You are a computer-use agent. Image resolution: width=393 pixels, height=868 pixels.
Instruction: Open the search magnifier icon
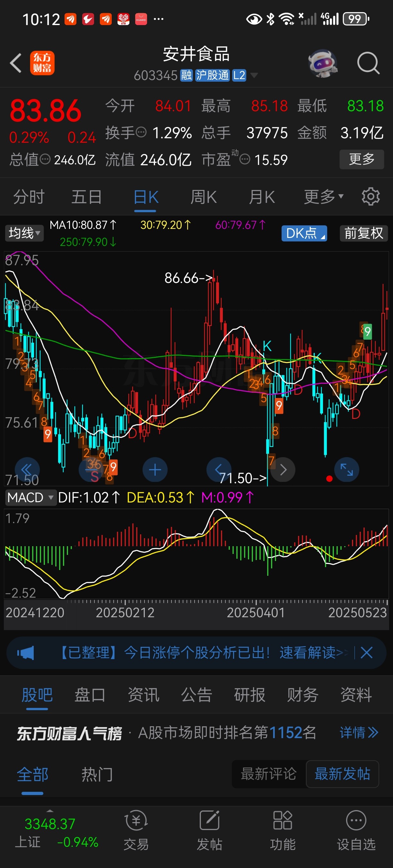[x=368, y=63]
